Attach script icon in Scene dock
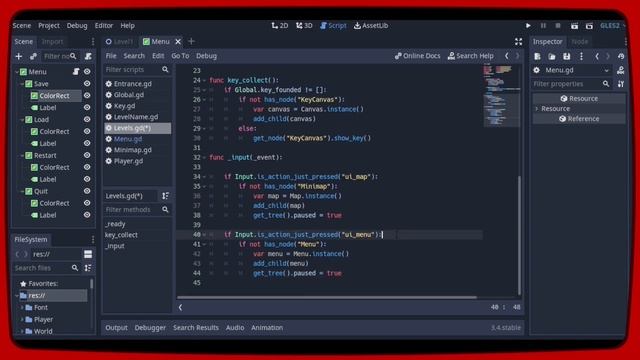 [88, 56]
